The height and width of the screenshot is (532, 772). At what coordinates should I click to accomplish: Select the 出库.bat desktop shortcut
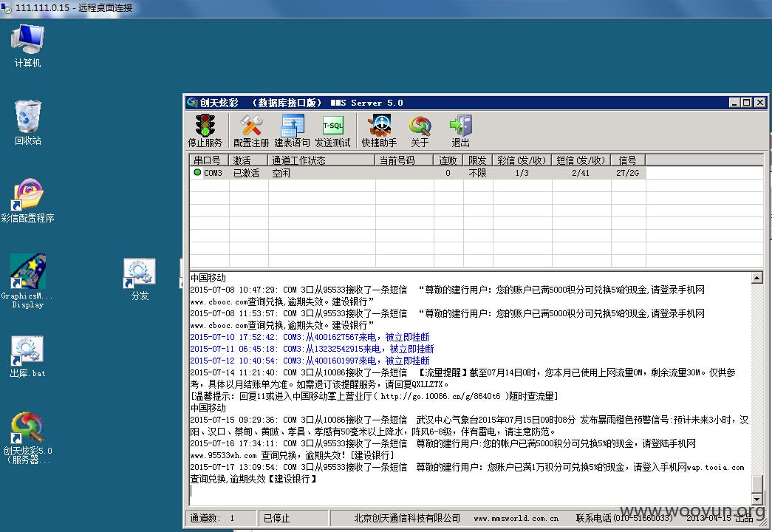tap(27, 357)
